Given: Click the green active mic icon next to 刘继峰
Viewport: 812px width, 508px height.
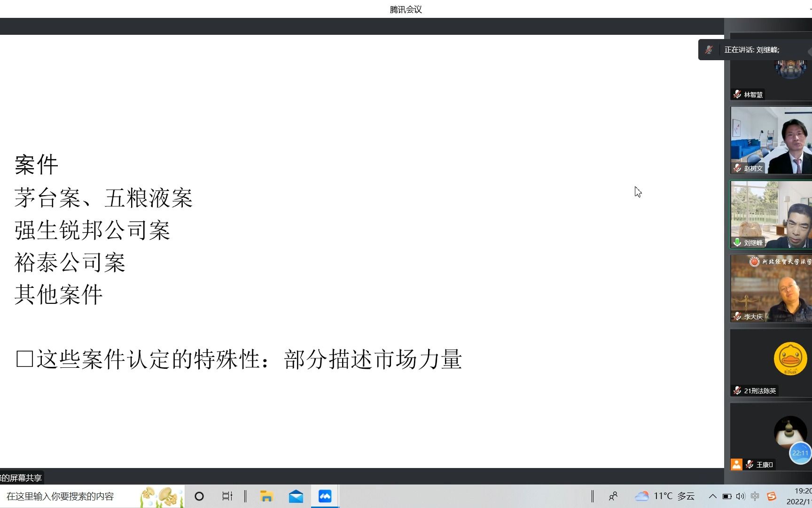Looking at the screenshot, I should click(x=737, y=242).
